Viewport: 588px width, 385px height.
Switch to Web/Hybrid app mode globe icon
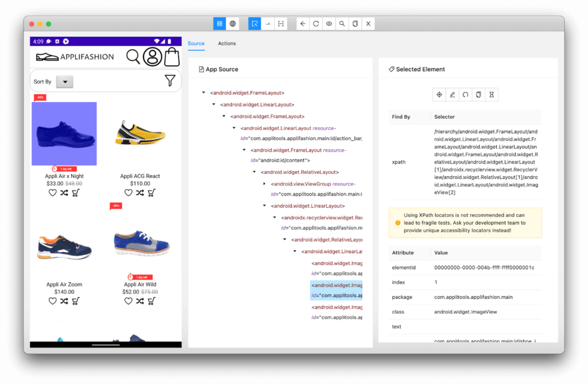233,24
